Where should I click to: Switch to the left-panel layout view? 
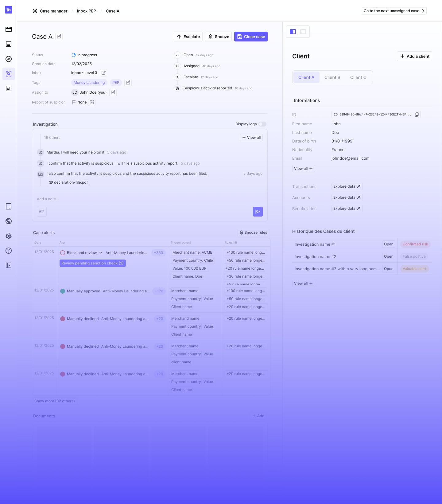293,32
